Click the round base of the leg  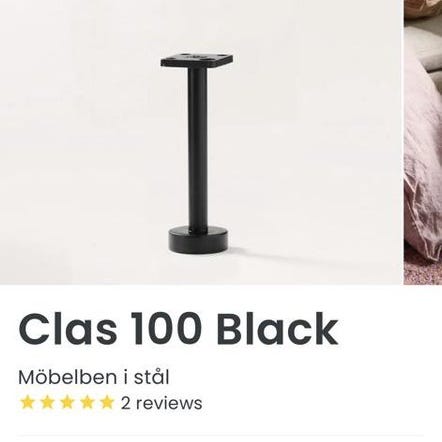click(x=198, y=241)
